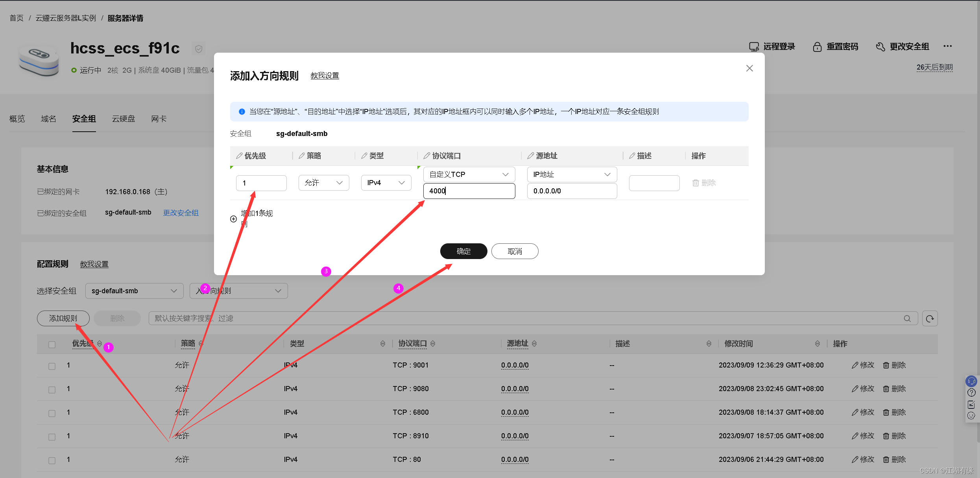Click the 确定 confirm button
980x478 pixels.
point(463,251)
